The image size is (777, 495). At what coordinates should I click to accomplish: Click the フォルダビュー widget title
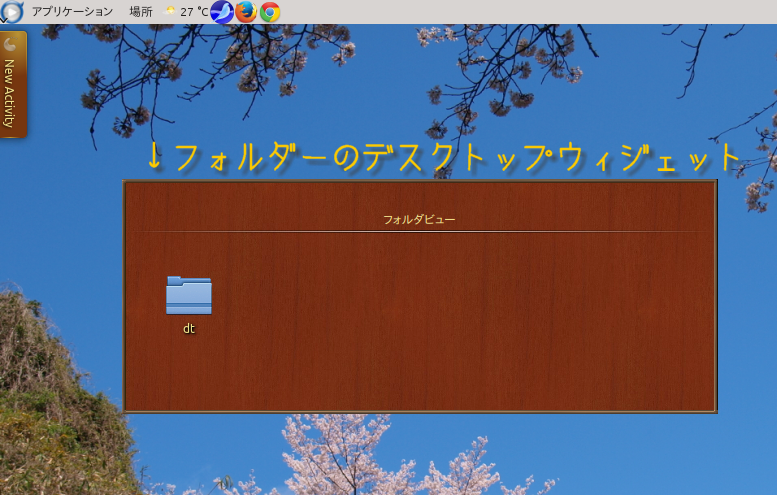click(x=419, y=218)
